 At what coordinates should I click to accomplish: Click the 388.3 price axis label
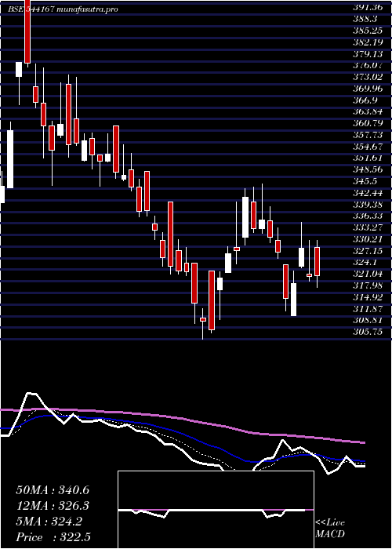coord(365,18)
